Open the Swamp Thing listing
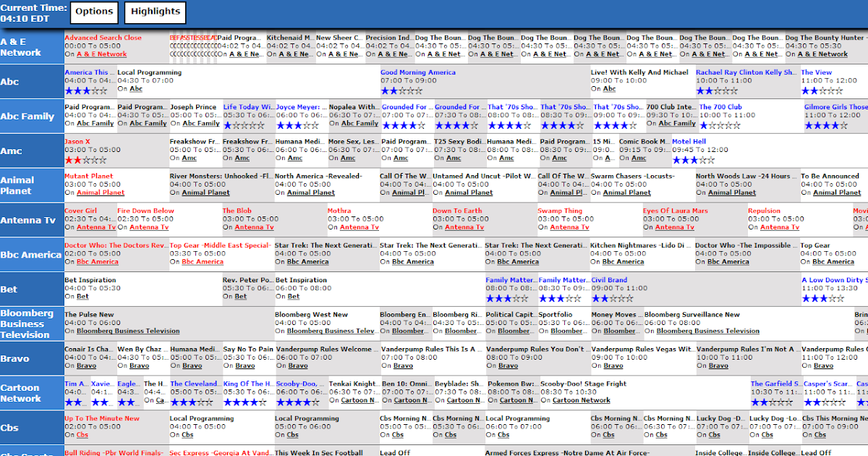This screenshot has width=868, height=456. (x=559, y=211)
